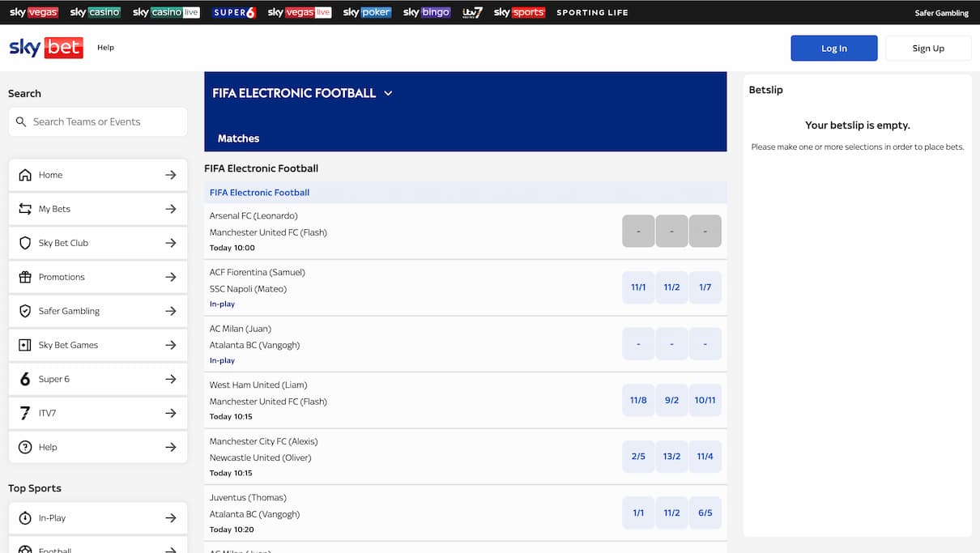Click the In-Play stopwatch icon
This screenshot has height=553, width=980.
25,518
